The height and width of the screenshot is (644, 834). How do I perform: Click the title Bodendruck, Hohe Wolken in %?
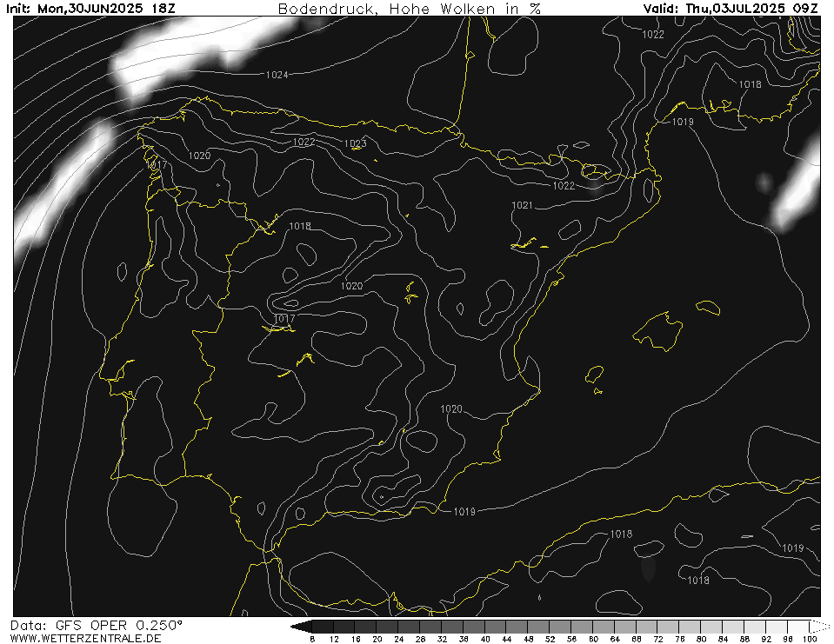pos(410,9)
